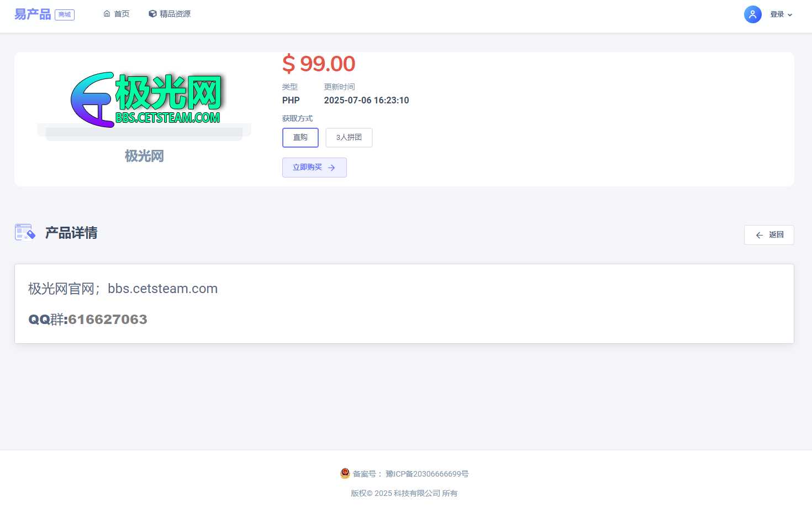Click the blue user avatar icon
This screenshot has width=812, height=512.
[x=753, y=14]
